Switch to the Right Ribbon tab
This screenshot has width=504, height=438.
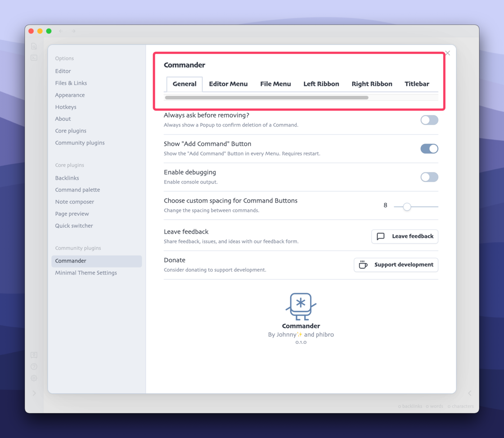(x=372, y=84)
